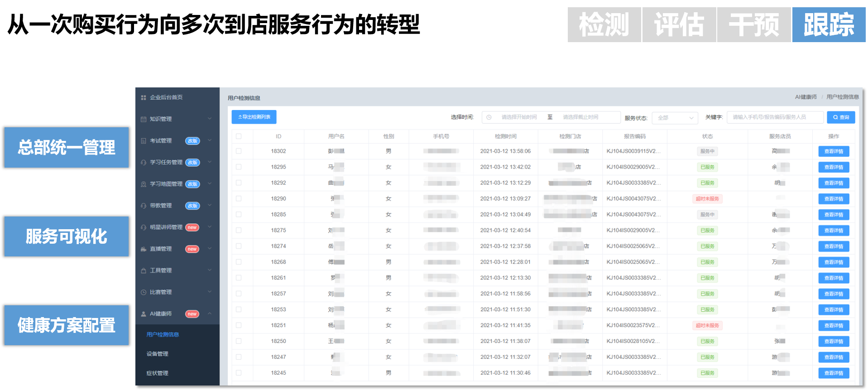Click the 比赛管理 clock icon

144,292
